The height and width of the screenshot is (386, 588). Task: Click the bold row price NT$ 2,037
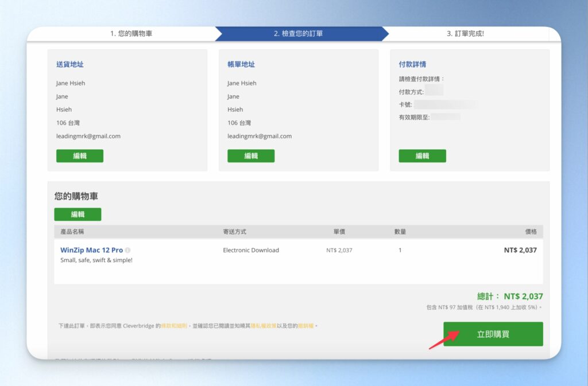pyautogui.click(x=520, y=250)
